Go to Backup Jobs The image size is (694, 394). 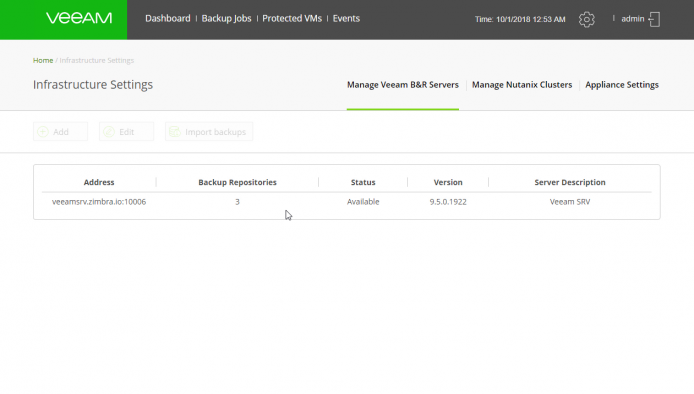pyautogui.click(x=226, y=19)
